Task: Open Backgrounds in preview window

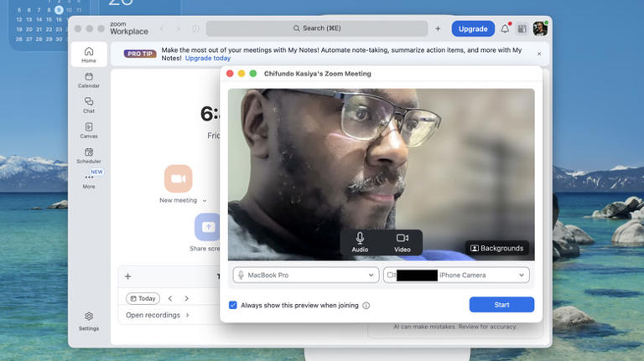Action: tap(497, 248)
